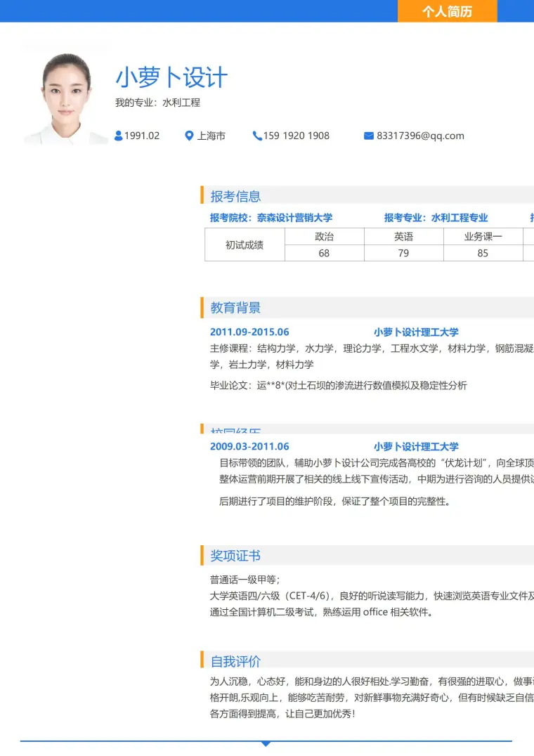Click the score cell 79

coord(404,253)
